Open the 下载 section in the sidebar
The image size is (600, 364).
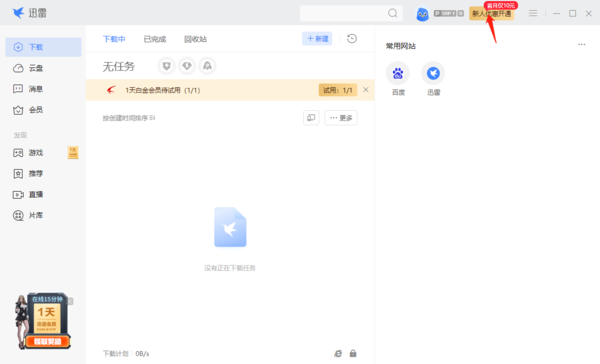coord(43,47)
